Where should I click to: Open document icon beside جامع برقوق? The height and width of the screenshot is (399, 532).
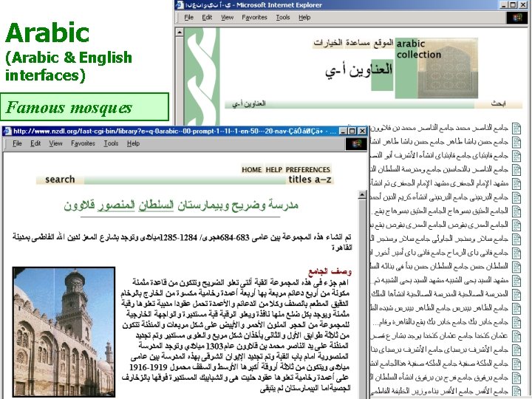pyautogui.click(x=516, y=378)
